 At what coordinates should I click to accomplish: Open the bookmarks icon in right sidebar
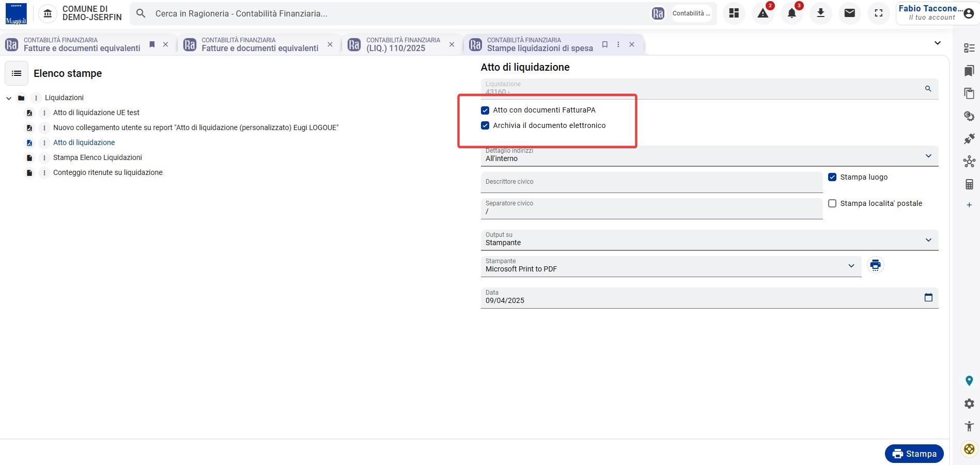pyautogui.click(x=969, y=71)
